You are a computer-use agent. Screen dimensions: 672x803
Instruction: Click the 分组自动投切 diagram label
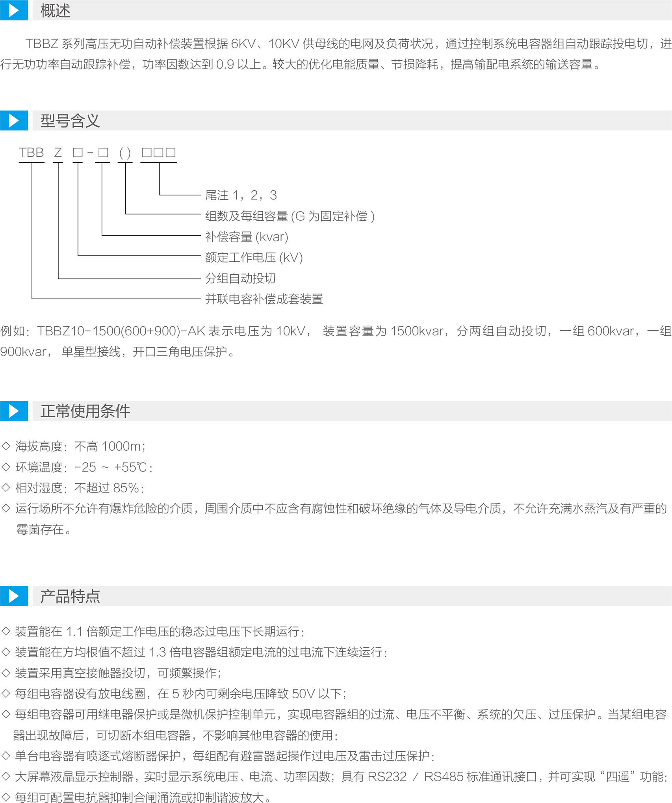click(x=240, y=278)
